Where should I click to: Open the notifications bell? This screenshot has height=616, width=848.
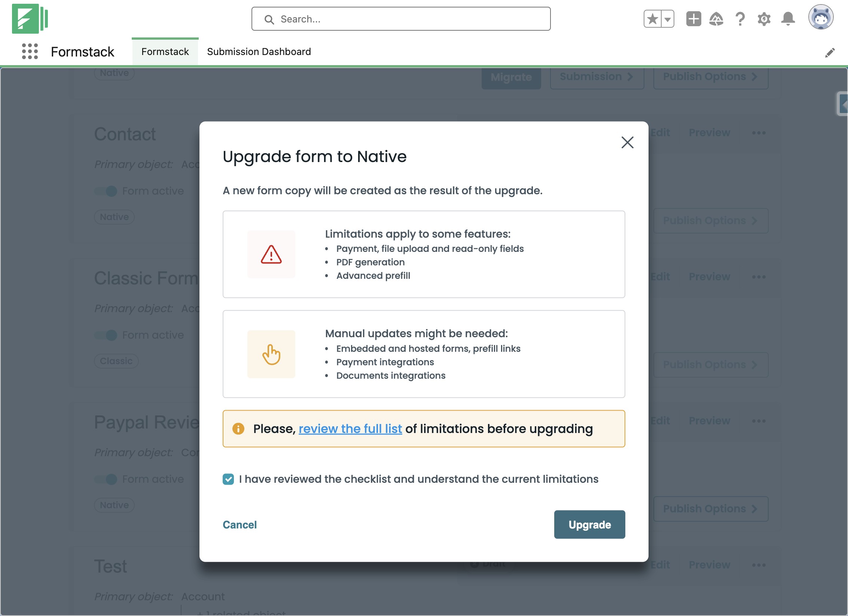(788, 19)
